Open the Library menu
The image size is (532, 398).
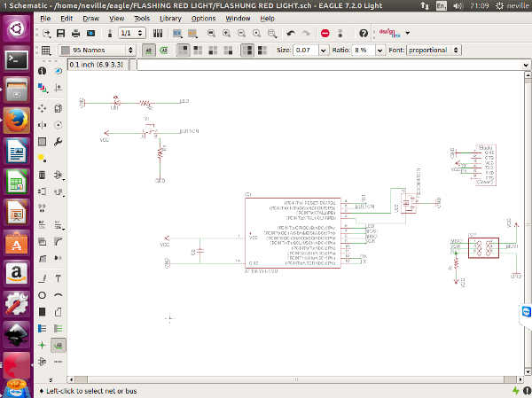pos(170,18)
